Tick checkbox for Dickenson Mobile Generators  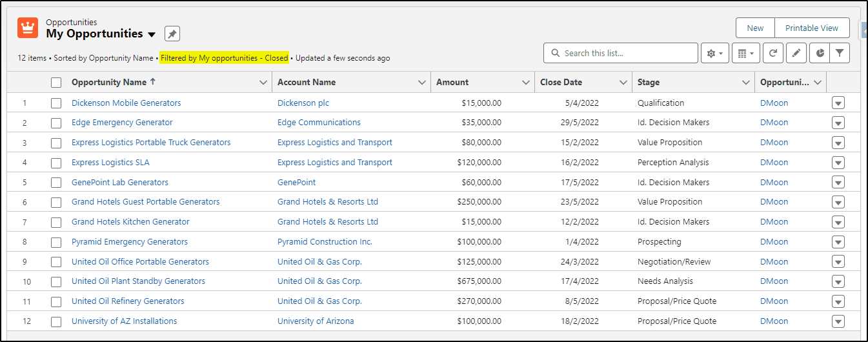click(x=56, y=103)
